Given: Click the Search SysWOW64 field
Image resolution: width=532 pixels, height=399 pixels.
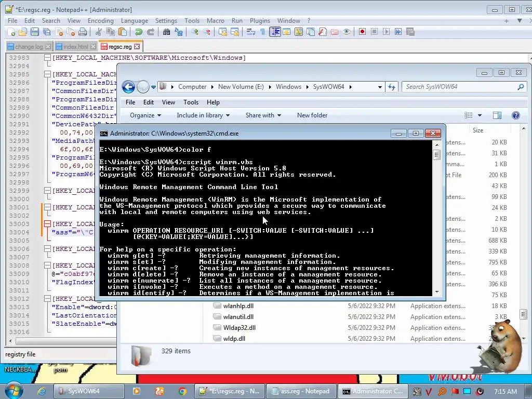Looking at the screenshot, I should (464, 87).
